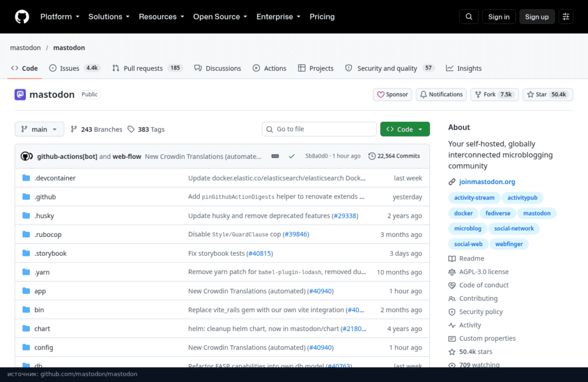Click the Code of conduct heart icon
The width and height of the screenshot is (588, 382).
(452, 286)
